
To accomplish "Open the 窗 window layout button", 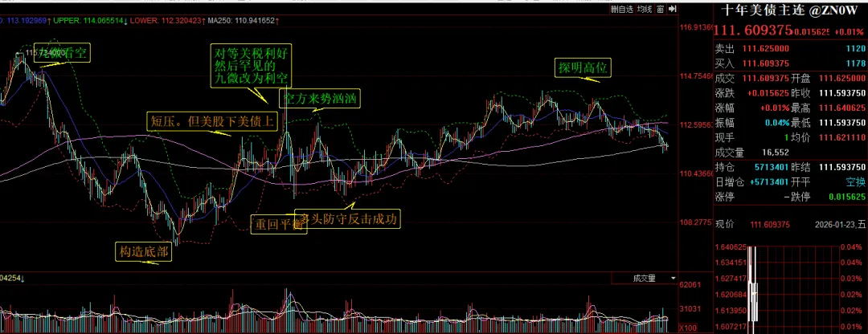I will pyautogui.click(x=660, y=9).
